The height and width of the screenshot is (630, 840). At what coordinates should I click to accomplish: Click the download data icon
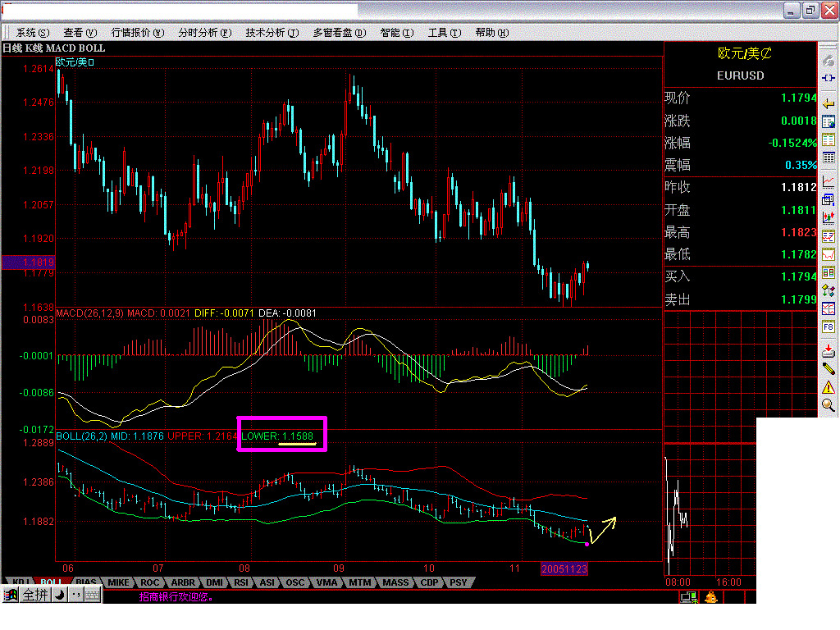829,351
